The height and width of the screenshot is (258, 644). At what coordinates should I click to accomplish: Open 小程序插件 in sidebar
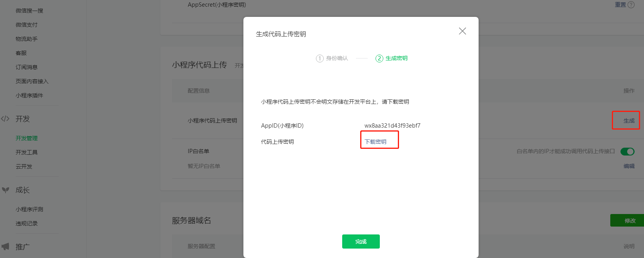point(29,95)
